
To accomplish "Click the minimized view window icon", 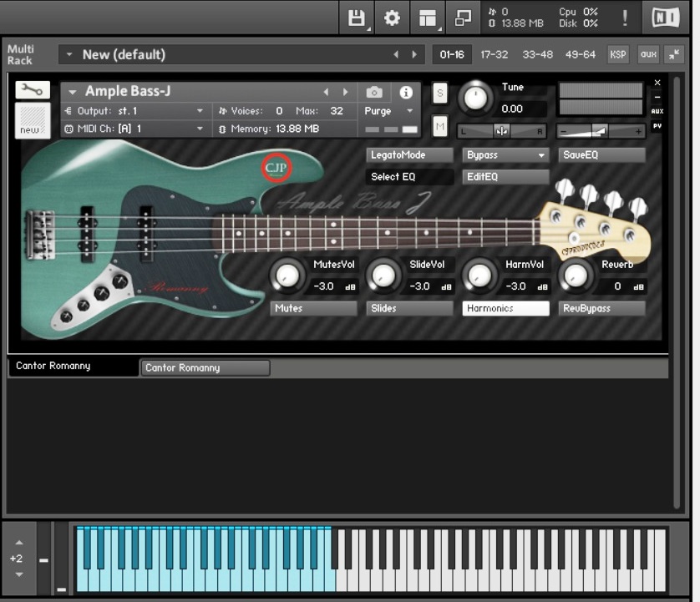I will (463, 18).
